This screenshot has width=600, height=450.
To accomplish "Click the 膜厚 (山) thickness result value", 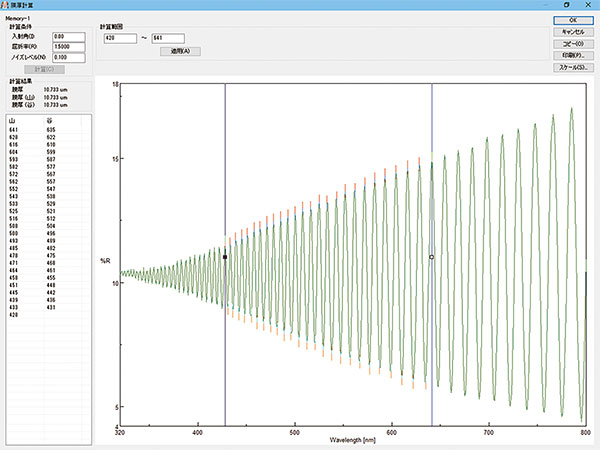I will tap(55, 98).
